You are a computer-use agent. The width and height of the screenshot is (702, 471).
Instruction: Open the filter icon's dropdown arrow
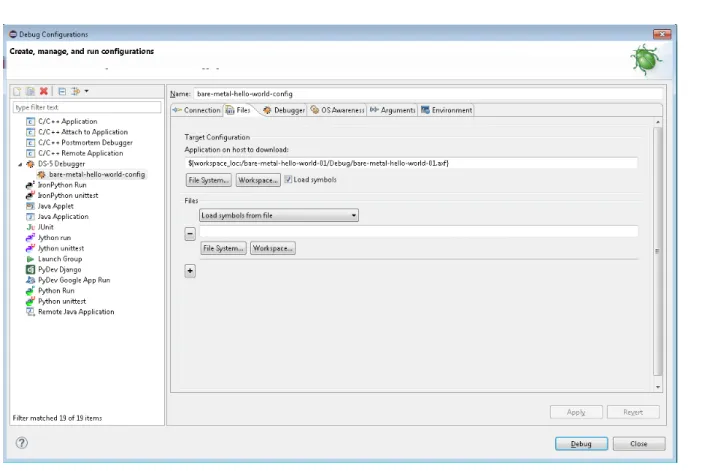coord(86,91)
